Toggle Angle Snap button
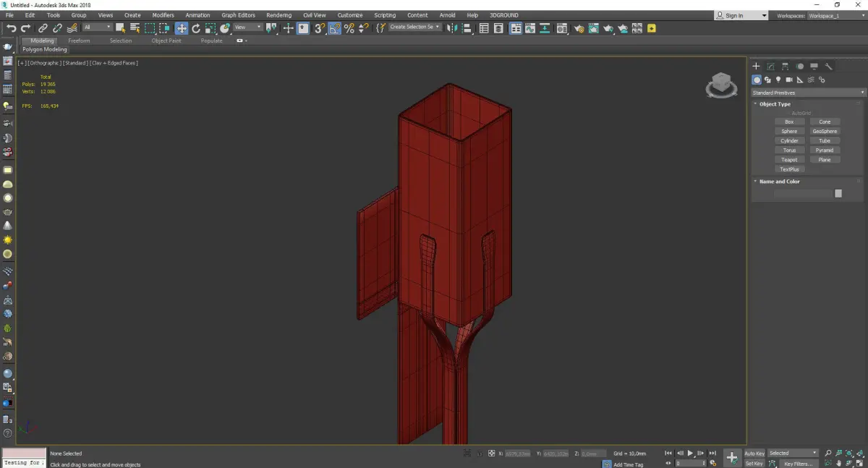 click(335, 28)
